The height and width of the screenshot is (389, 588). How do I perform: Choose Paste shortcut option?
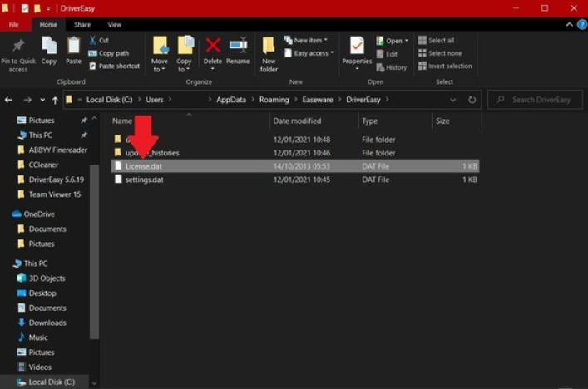click(x=115, y=66)
